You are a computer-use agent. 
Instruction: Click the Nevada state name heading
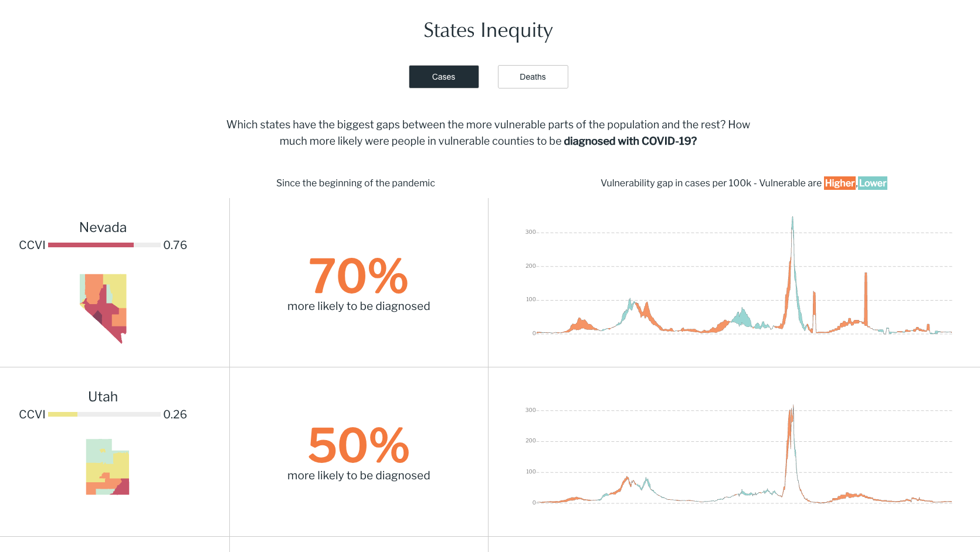click(103, 227)
